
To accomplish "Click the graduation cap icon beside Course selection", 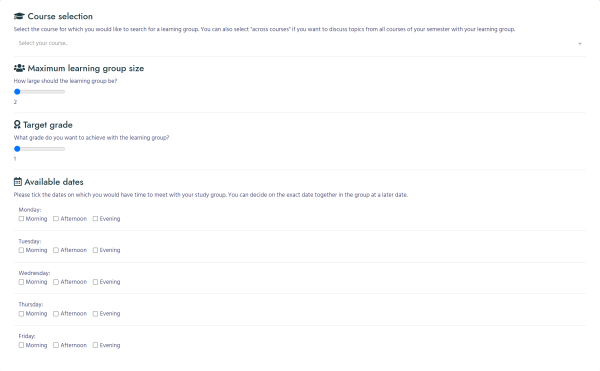I will click(x=19, y=16).
